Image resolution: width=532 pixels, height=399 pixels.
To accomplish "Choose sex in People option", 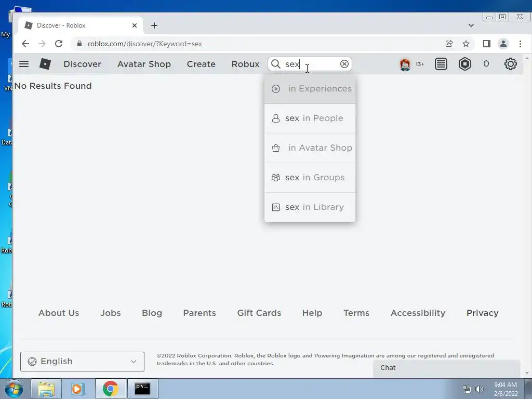I will click(x=310, y=118).
